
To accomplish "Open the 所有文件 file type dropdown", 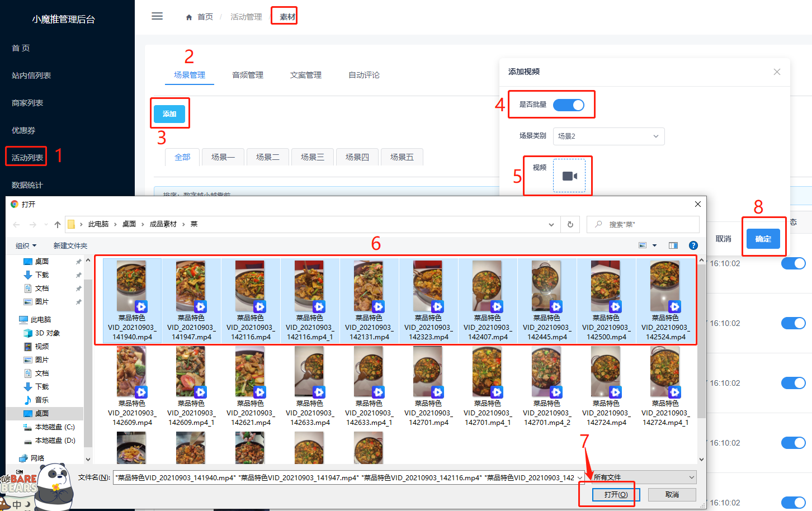I will coord(644,477).
